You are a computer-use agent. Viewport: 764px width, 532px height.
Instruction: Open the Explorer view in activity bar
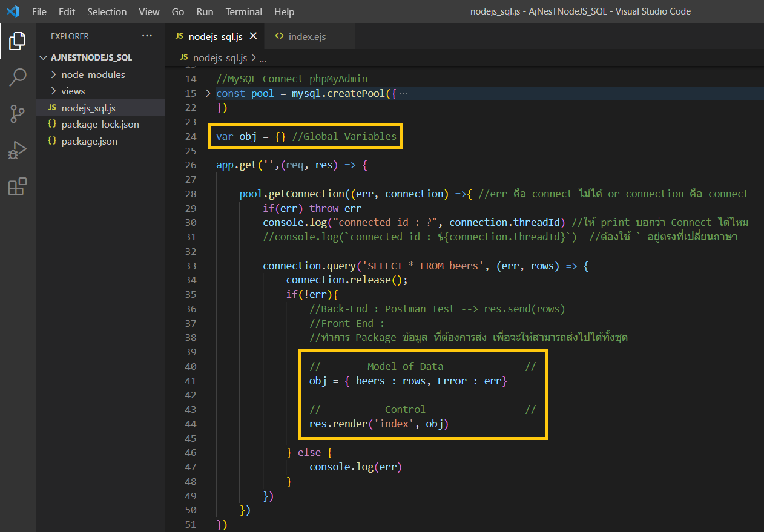click(18, 41)
